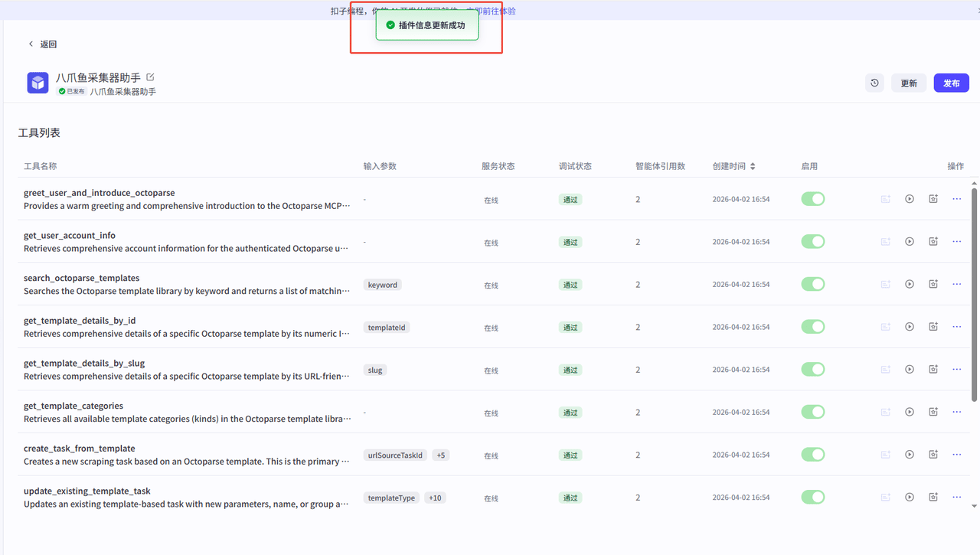Click the urlSourceTaskId parameter tag

395,455
